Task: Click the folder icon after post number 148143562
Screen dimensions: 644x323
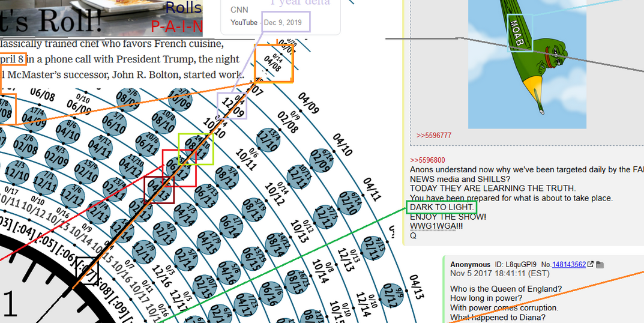Action: (600, 265)
